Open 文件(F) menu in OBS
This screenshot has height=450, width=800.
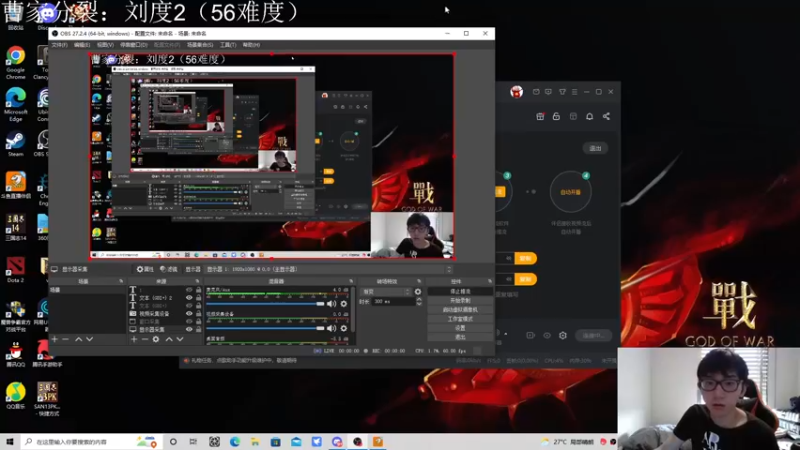(59, 45)
